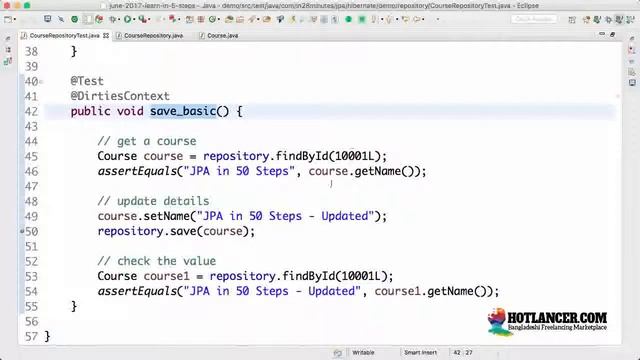Click the green square toolbar icon
Image resolution: width=640 pixels, height=360 pixels.
coord(362,19)
